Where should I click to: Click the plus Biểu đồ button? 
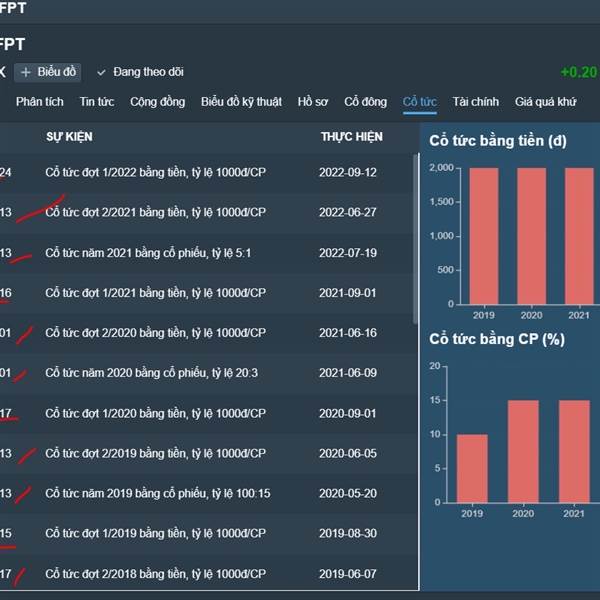[47, 72]
